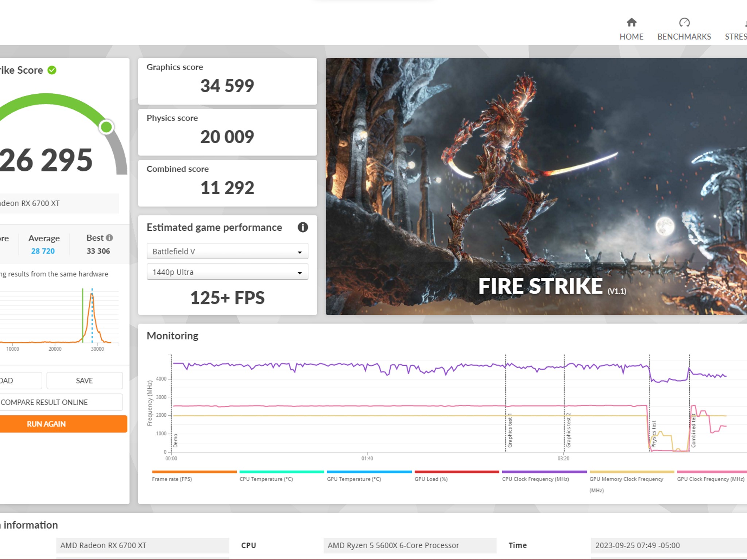Click the SAVE button
The width and height of the screenshot is (747, 560).
85,381
